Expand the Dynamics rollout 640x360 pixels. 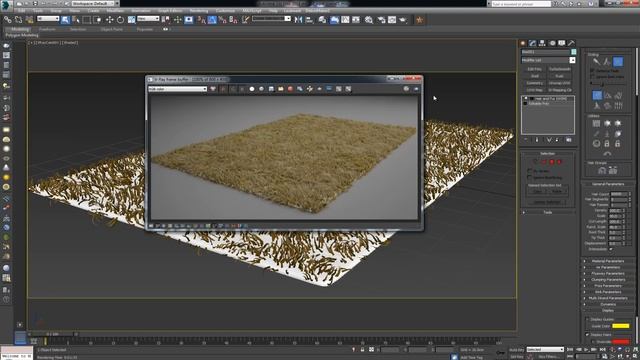608,304
